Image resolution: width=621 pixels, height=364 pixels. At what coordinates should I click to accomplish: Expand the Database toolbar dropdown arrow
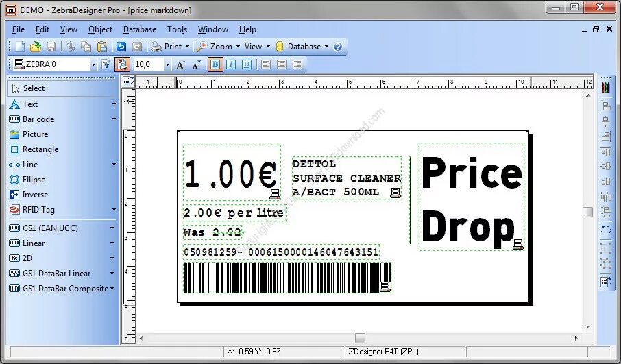point(327,47)
